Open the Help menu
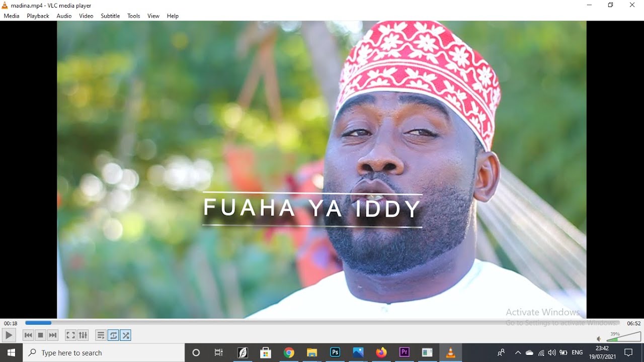The height and width of the screenshot is (362, 644). [x=173, y=16]
